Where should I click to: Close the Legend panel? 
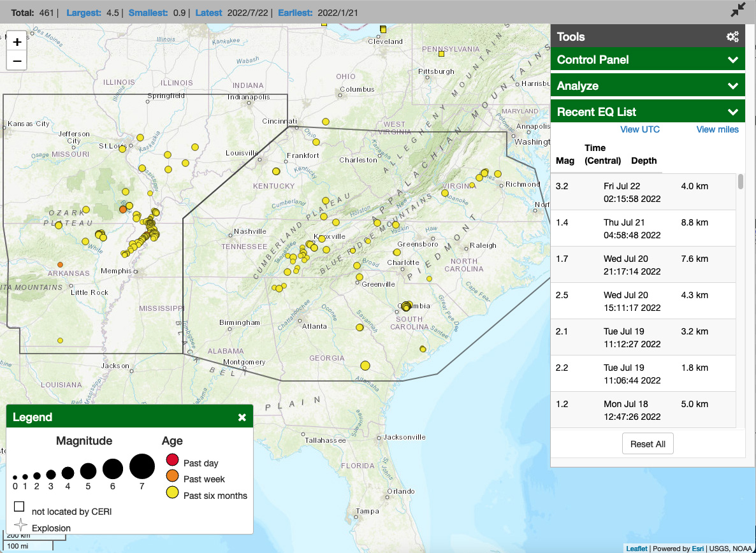[x=242, y=417]
